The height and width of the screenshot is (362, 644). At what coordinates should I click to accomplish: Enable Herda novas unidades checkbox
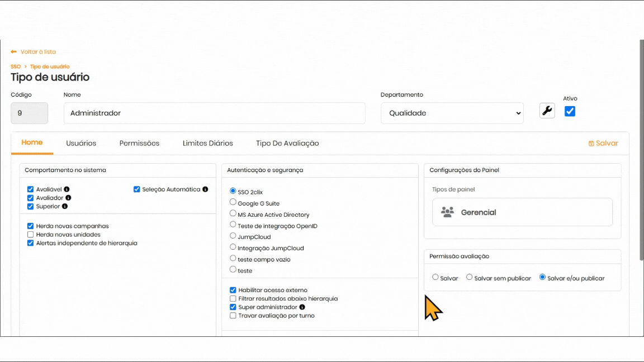pos(31,235)
